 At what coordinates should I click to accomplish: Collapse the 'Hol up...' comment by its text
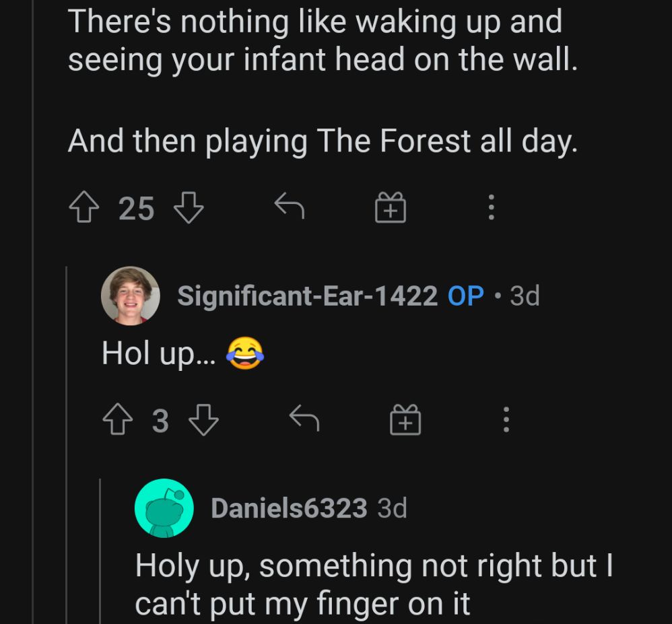pyautogui.click(x=156, y=353)
